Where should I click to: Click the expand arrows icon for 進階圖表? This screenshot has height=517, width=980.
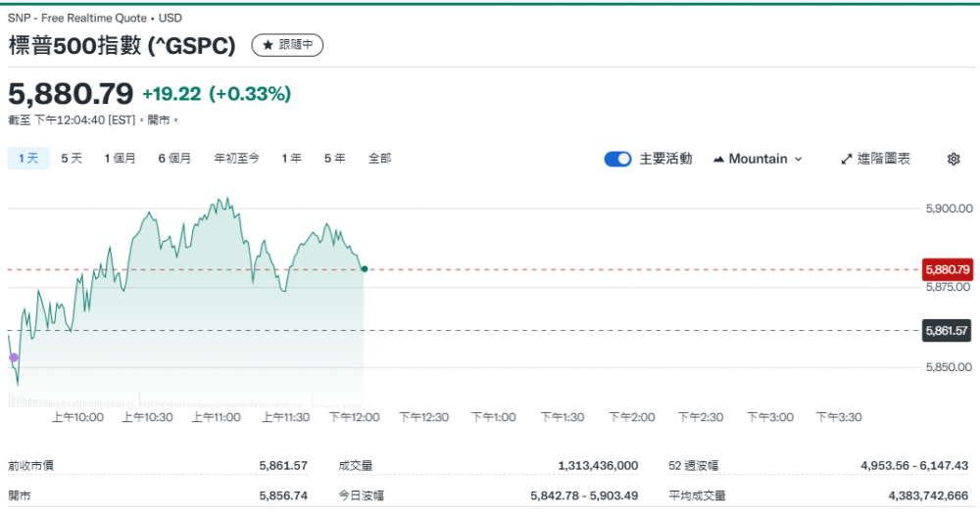tap(847, 159)
